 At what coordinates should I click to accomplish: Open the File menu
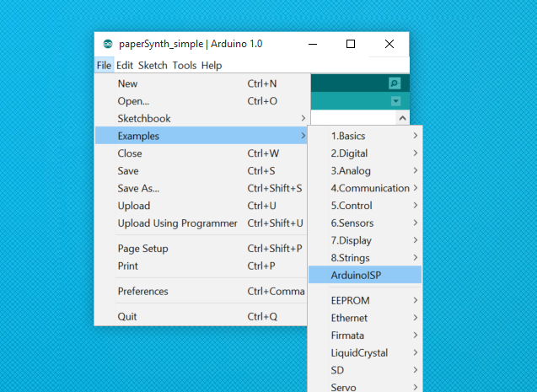[104, 66]
